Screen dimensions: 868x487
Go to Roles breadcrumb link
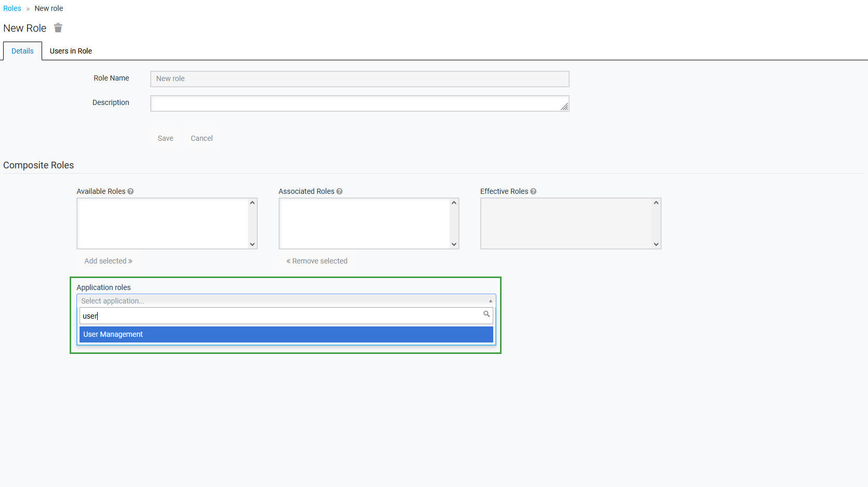pyautogui.click(x=12, y=8)
